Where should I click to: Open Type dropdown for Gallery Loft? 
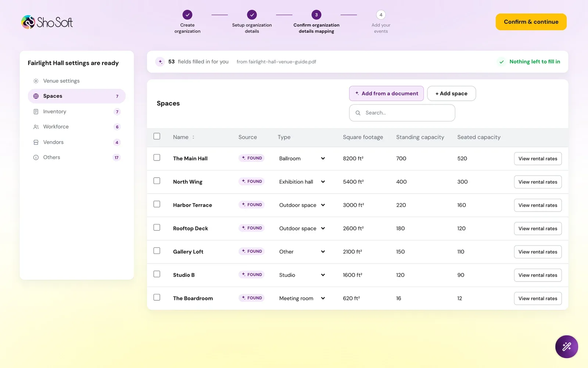302,252
